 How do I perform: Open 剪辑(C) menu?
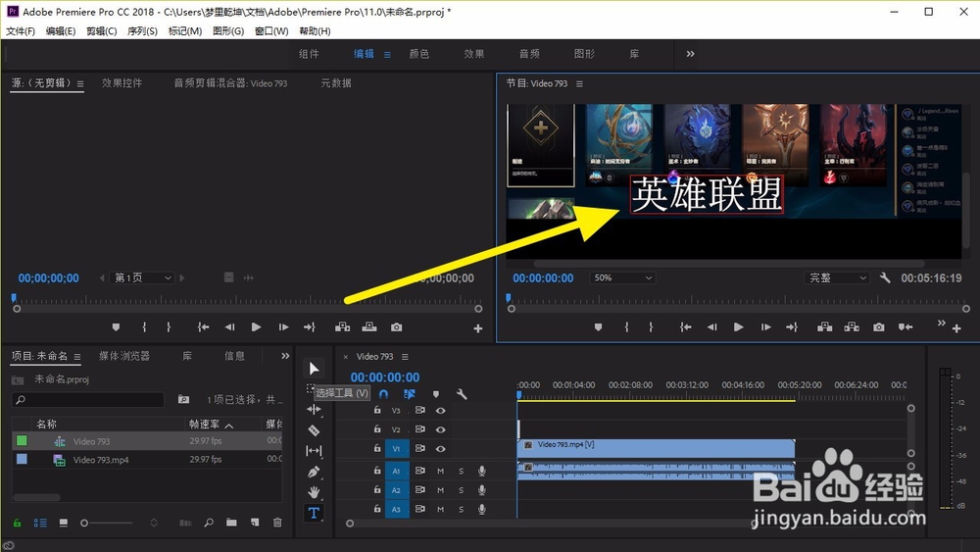click(102, 30)
